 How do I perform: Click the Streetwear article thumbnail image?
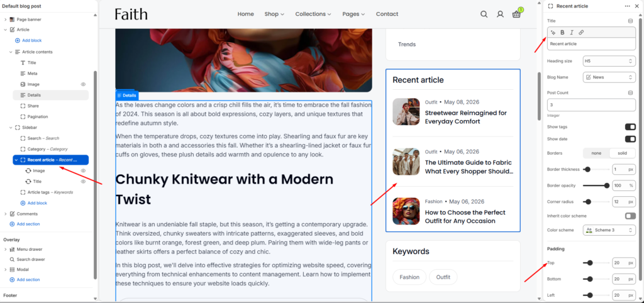pos(406,112)
